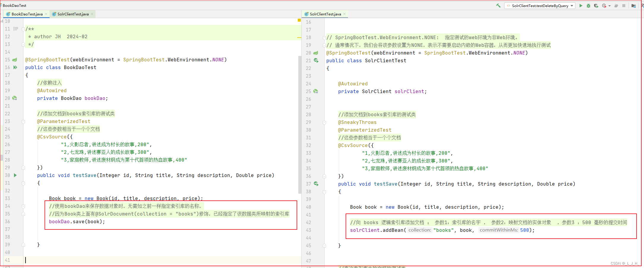Place cursor on empty line 41 in BookDaoTest
Viewport: 644px width, 268px height.
pos(59,260)
